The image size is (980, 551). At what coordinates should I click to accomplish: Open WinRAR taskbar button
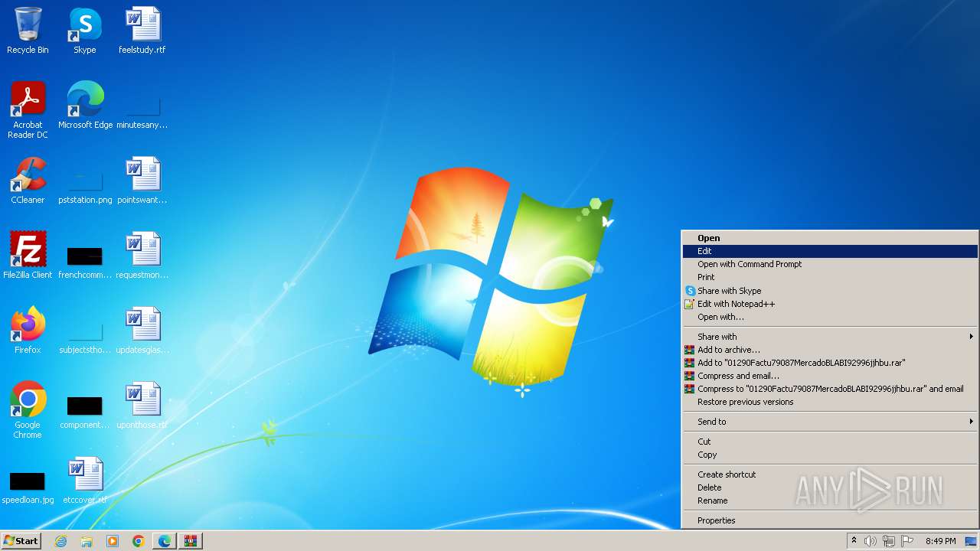pyautogui.click(x=191, y=541)
